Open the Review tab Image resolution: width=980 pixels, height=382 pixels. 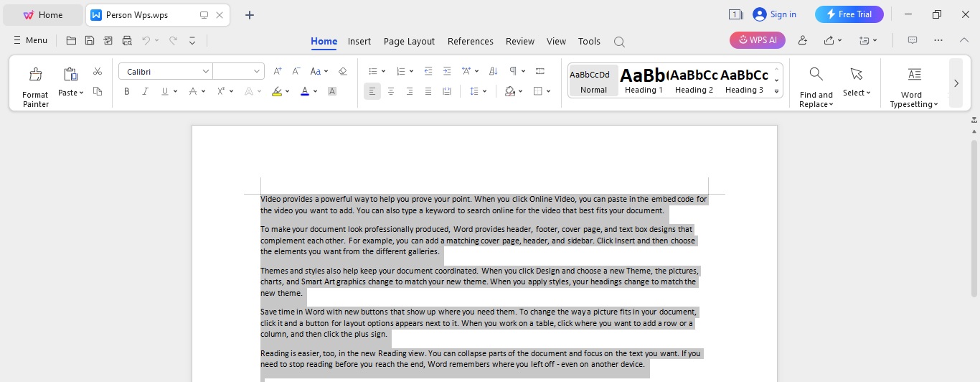tap(520, 41)
